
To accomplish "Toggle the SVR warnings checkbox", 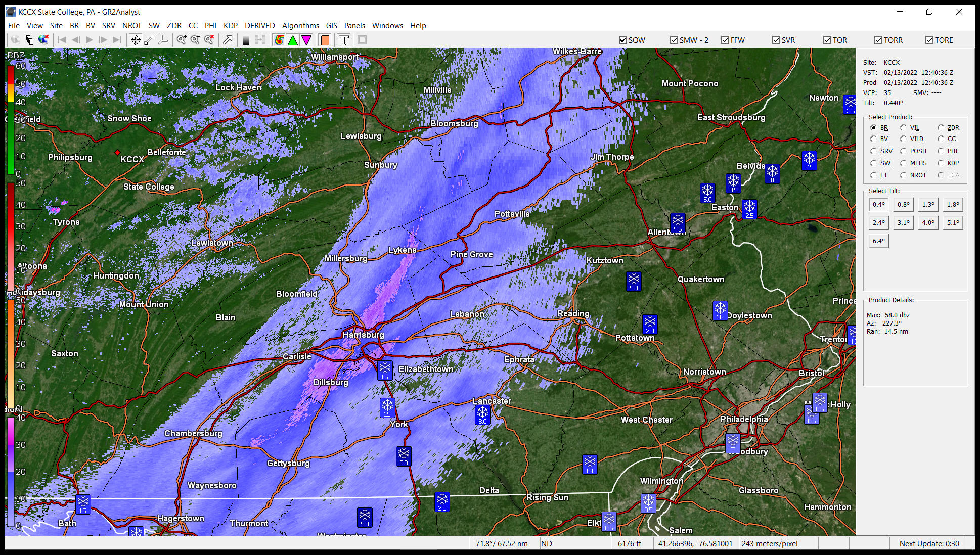I will pyautogui.click(x=776, y=40).
